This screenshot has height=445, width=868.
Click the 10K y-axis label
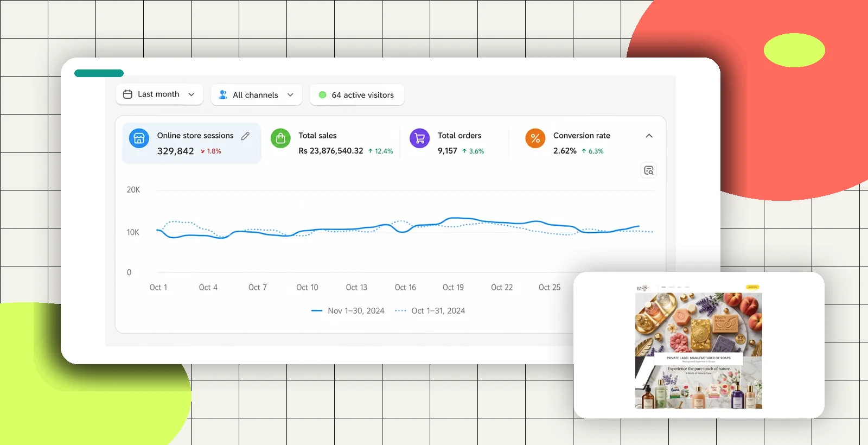pyautogui.click(x=133, y=232)
